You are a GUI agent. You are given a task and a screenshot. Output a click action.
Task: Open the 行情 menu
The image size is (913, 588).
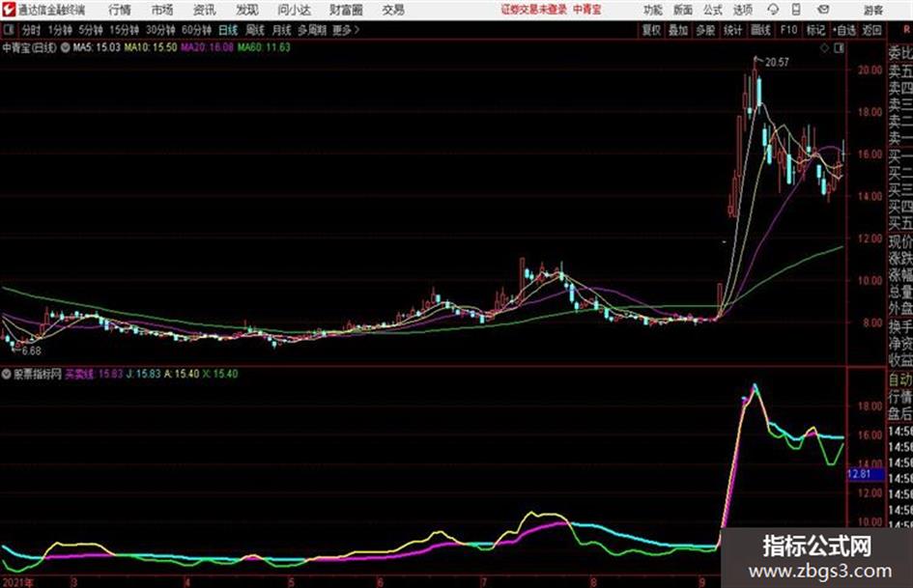click(x=120, y=10)
